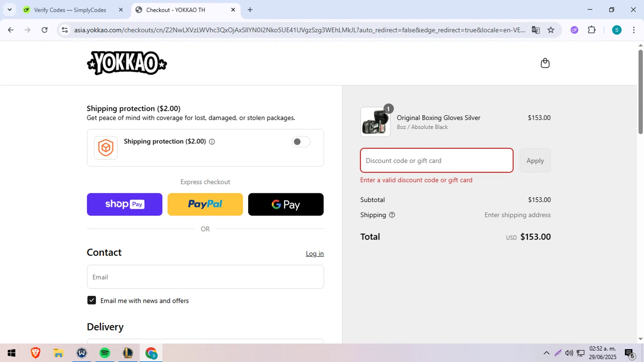This screenshot has width=644, height=362.
Task: Click the purple extension icon in toolbar
Action: pos(574,30)
